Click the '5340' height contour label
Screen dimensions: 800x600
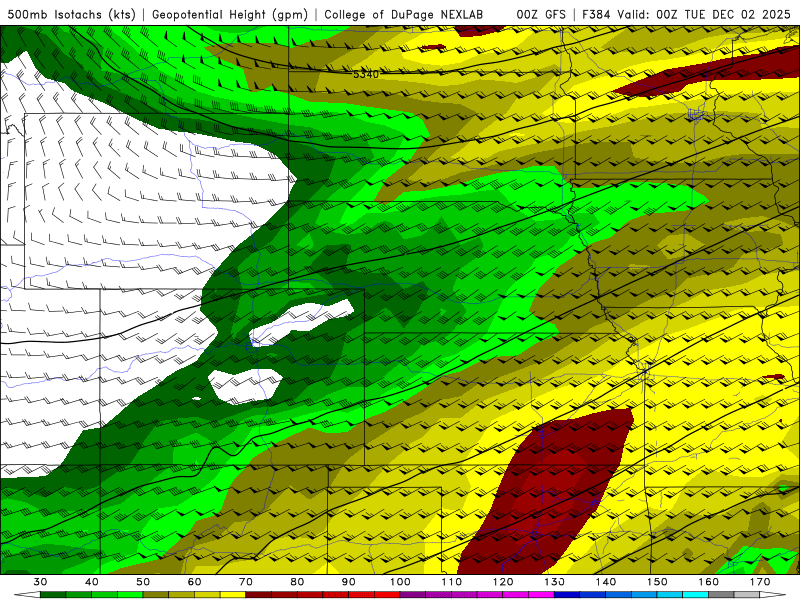[x=366, y=74]
